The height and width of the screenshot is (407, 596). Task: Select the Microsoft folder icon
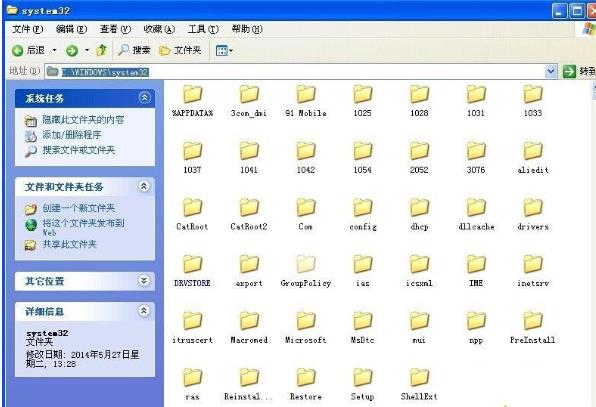pos(306,321)
